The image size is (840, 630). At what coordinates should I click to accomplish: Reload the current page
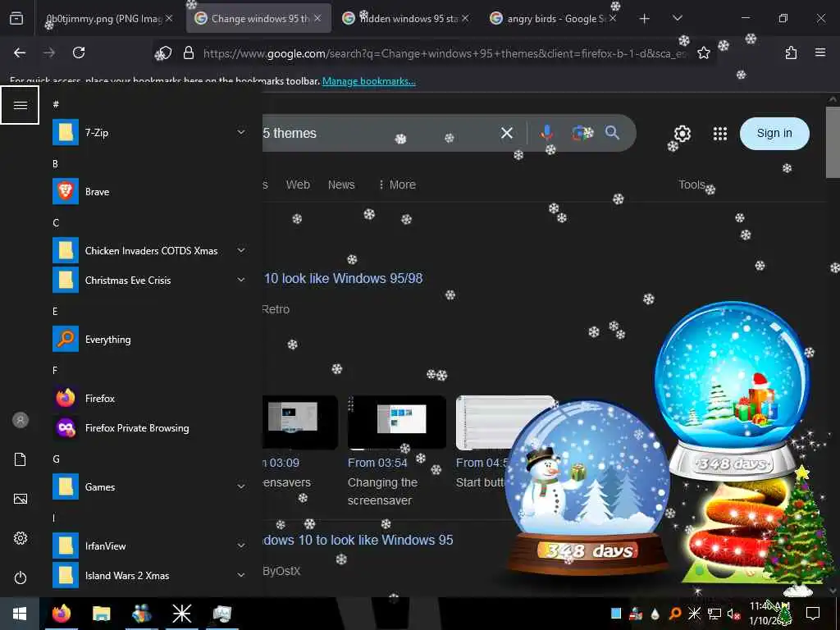point(79,52)
